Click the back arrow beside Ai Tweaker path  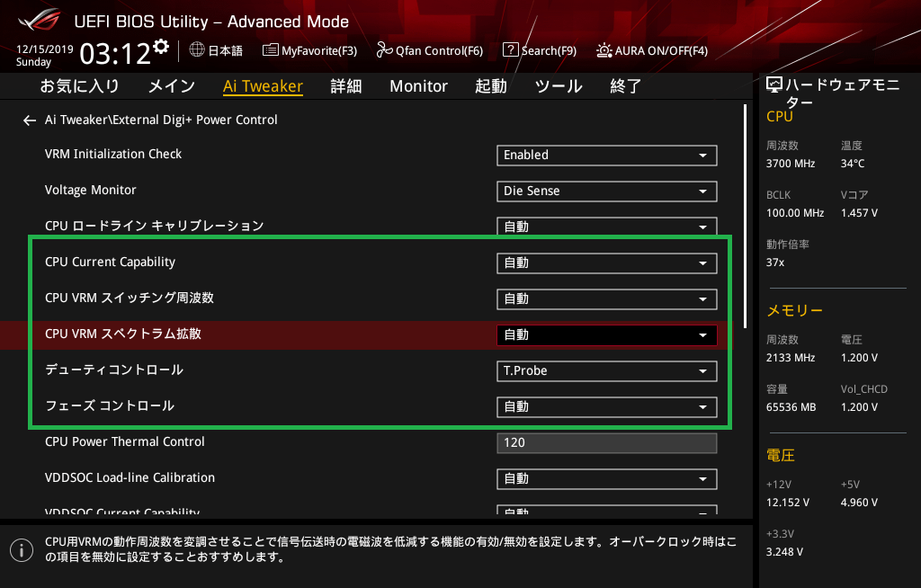(x=30, y=120)
